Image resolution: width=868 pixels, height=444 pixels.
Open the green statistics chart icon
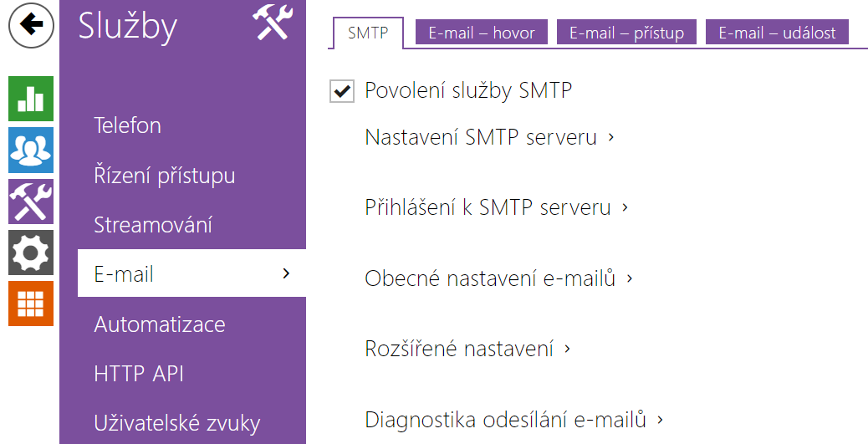(x=31, y=99)
